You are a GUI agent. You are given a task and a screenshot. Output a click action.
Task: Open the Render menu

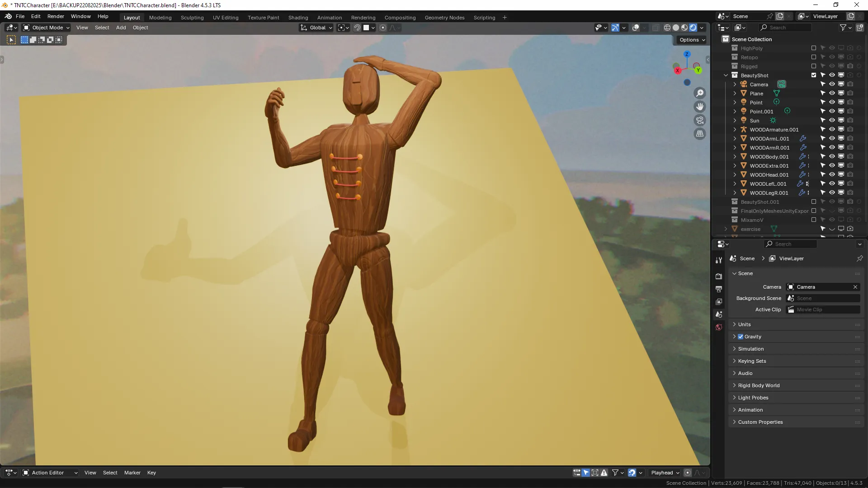(x=56, y=16)
